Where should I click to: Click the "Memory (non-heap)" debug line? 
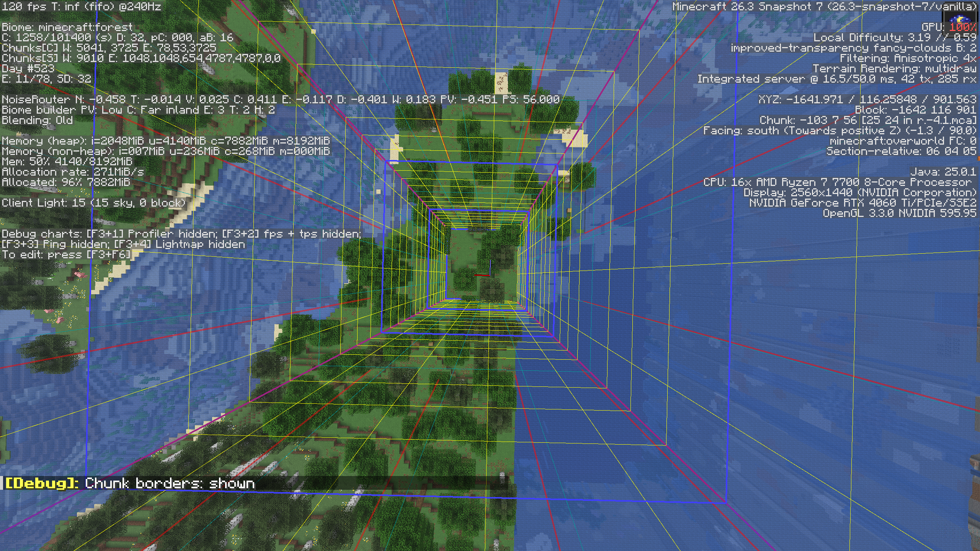pyautogui.click(x=166, y=151)
